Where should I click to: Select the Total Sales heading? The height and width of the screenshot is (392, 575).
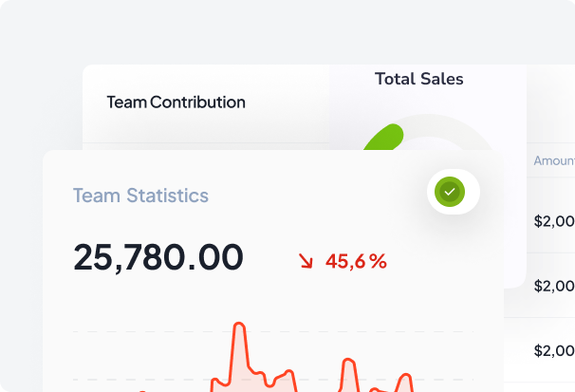point(419,79)
